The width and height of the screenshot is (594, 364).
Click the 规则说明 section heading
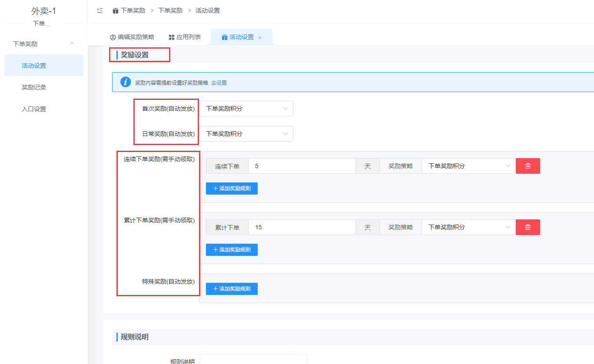pyautogui.click(x=135, y=337)
